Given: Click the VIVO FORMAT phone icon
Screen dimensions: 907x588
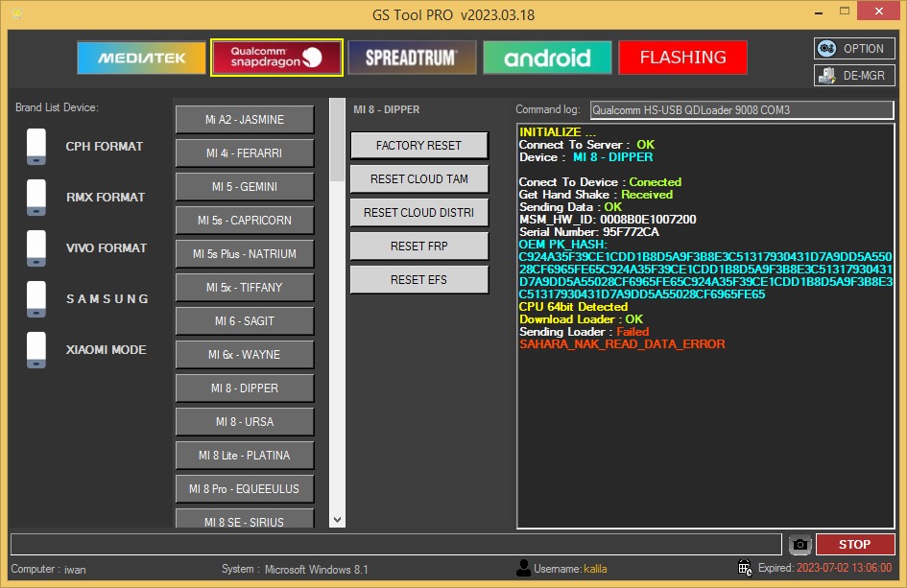Looking at the screenshot, I should [x=36, y=248].
